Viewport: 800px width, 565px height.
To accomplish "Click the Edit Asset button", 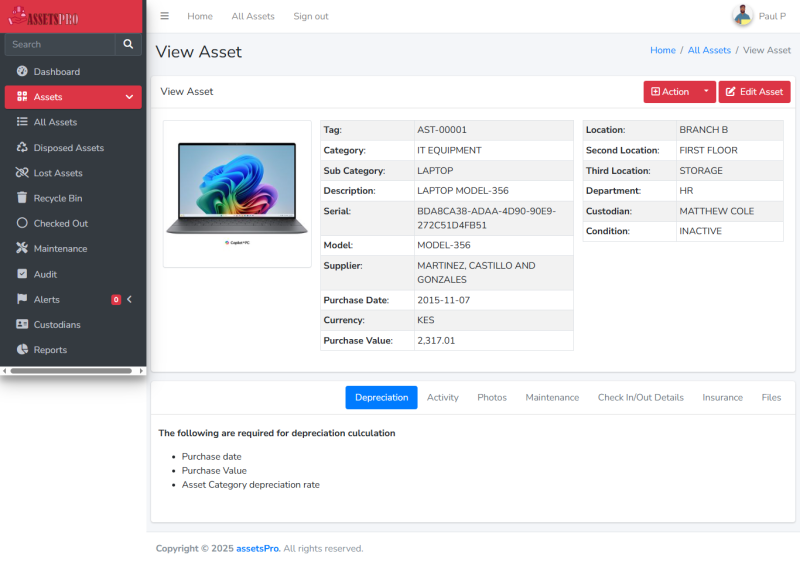I will (x=754, y=92).
